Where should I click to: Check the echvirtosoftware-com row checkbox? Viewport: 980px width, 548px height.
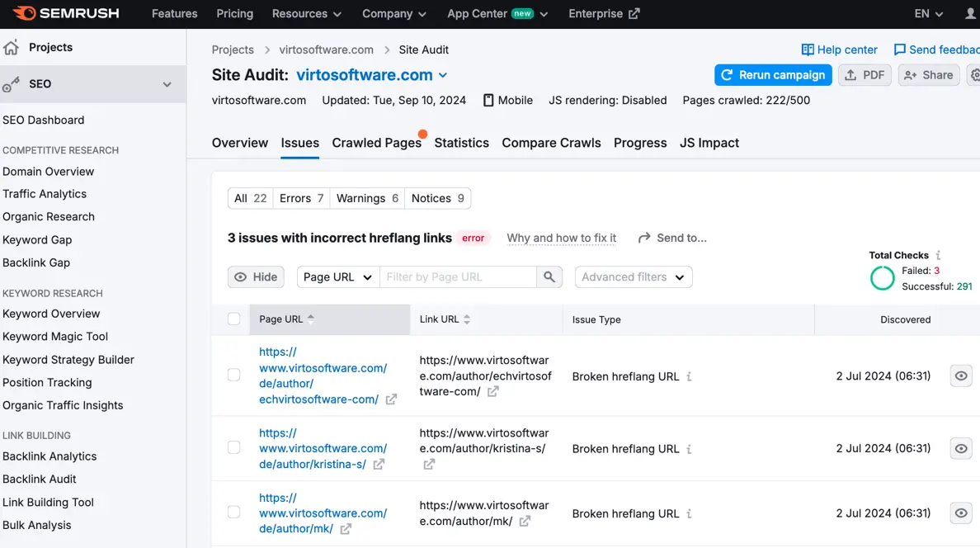coord(233,376)
